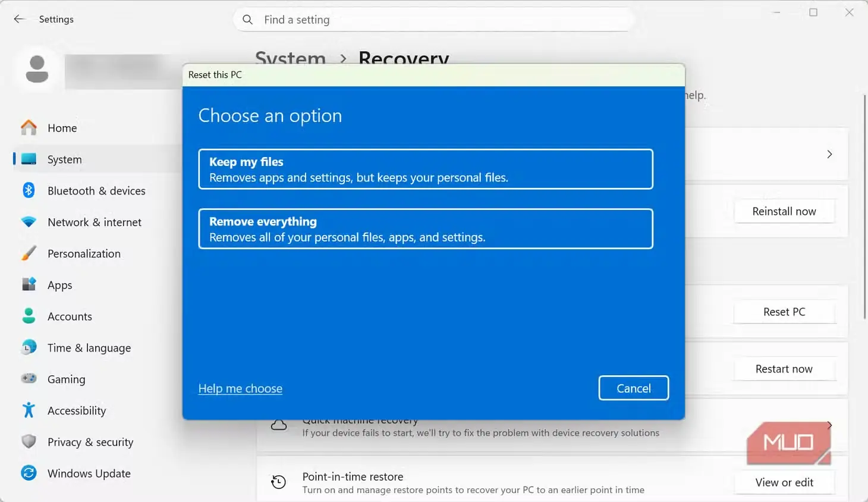Viewport: 868px width, 502px height.
Task: Select System in the sidebar
Action: click(x=97, y=159)
